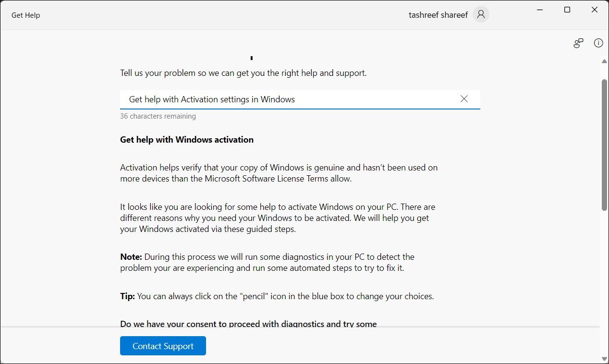Click the info (i) icon for app information

coord(598,43)
